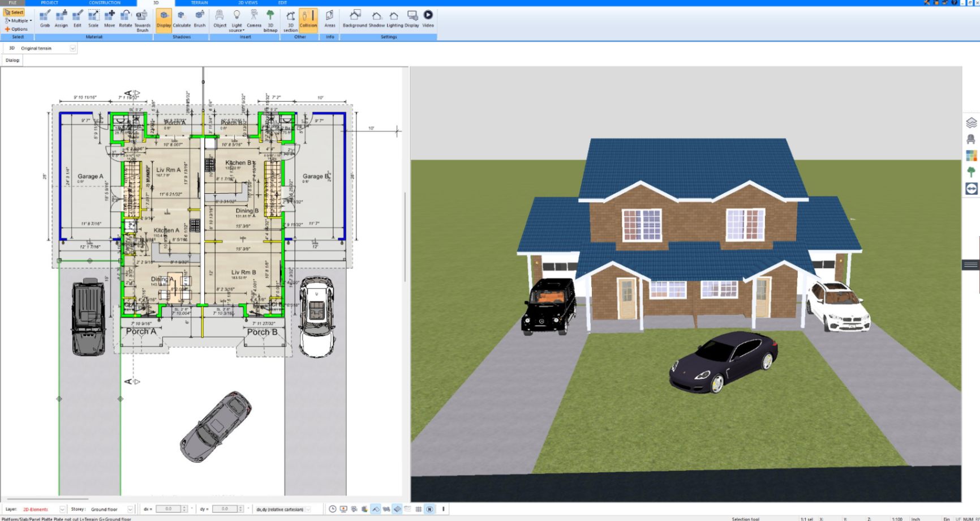Click the Garage A label in floor plan
The height and width of the screenshot is (521, 980).
[91, 176]
